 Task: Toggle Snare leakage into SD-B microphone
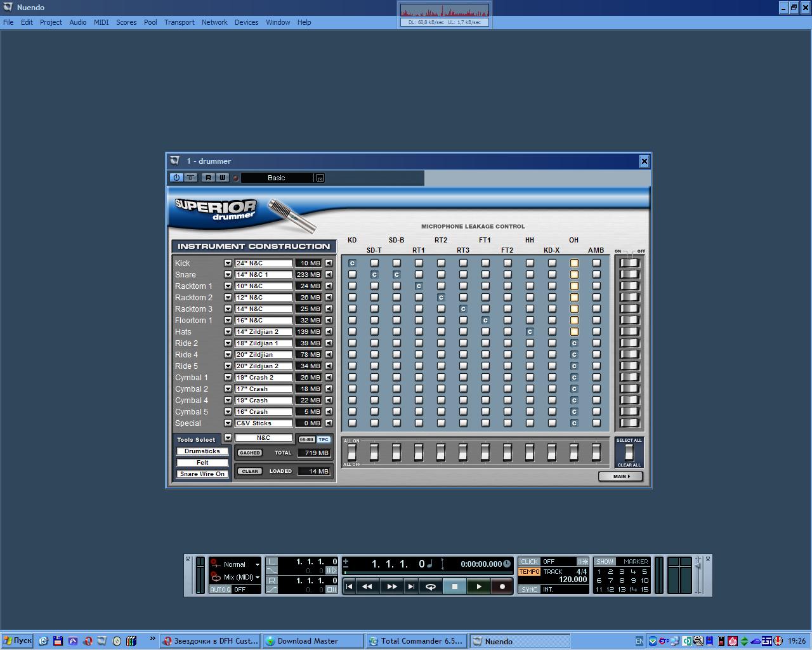(396, 274)
